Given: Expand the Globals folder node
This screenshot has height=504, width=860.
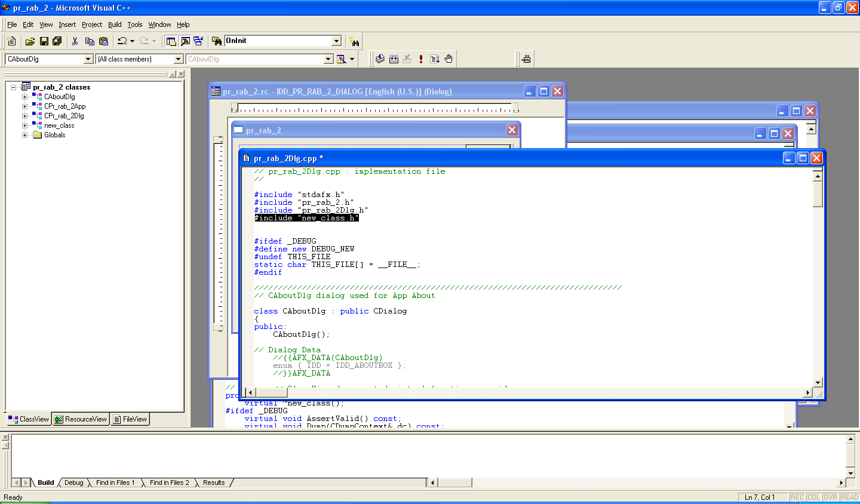Looking at the screenshot, I should (x=24, y=135).
